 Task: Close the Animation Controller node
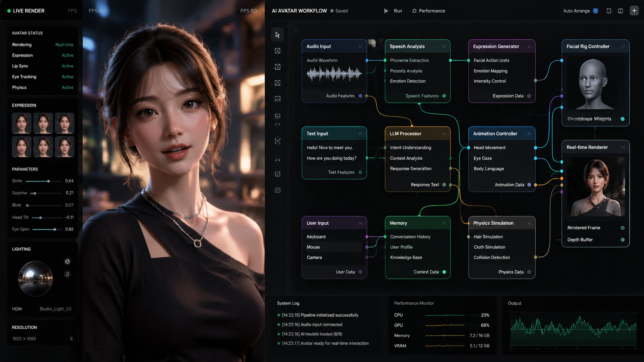click(x=529, y=134)
